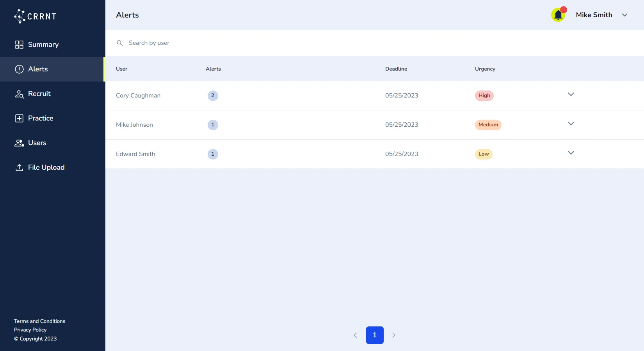644x351 pixels.
Task: Open the notification bell
Action: coord(558,15)
